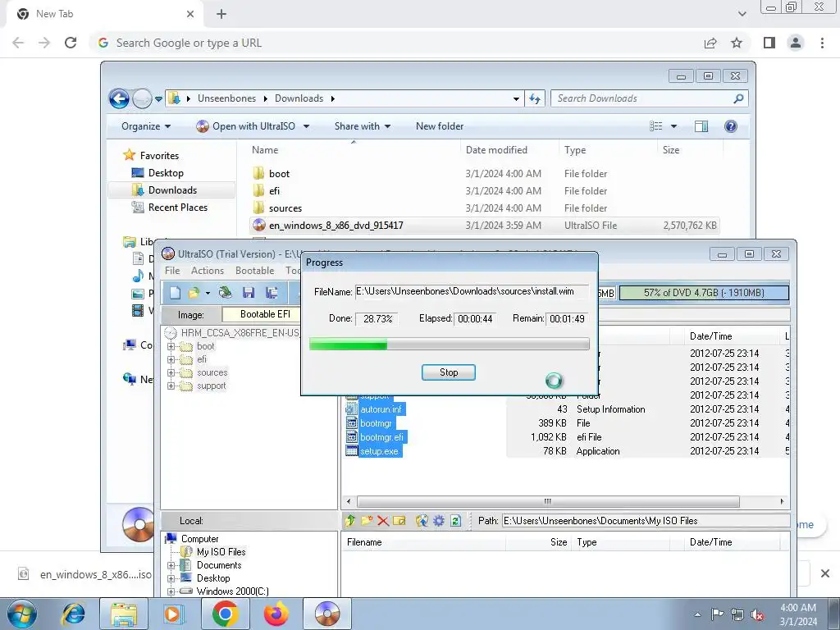Select Desktop under Favorites in Explorer
Screen dimensions: 840x630
(x=166, y=173)
